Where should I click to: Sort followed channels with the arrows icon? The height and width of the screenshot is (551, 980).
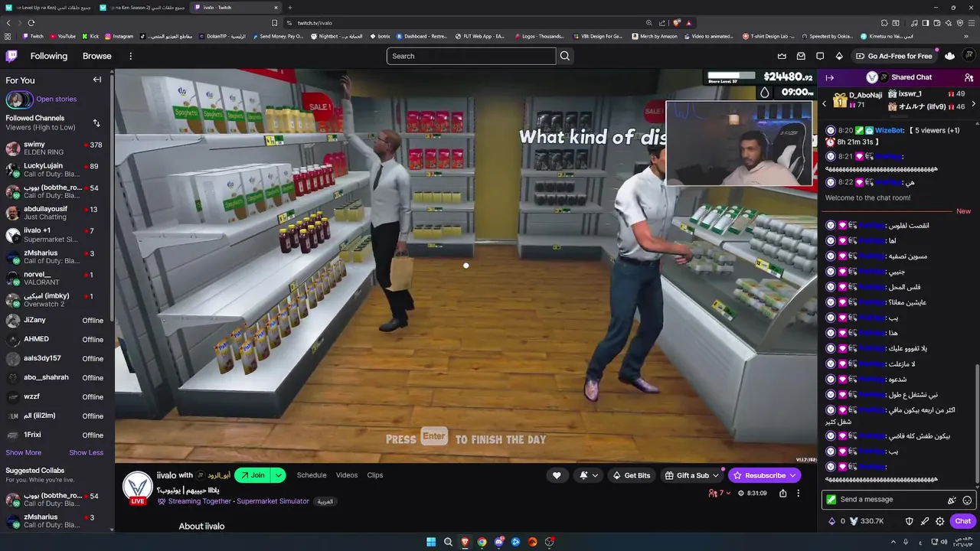click(96, 122)
